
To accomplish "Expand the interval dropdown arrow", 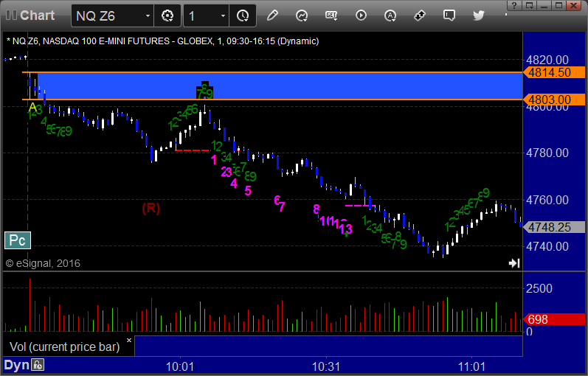I will pos(223,15).
